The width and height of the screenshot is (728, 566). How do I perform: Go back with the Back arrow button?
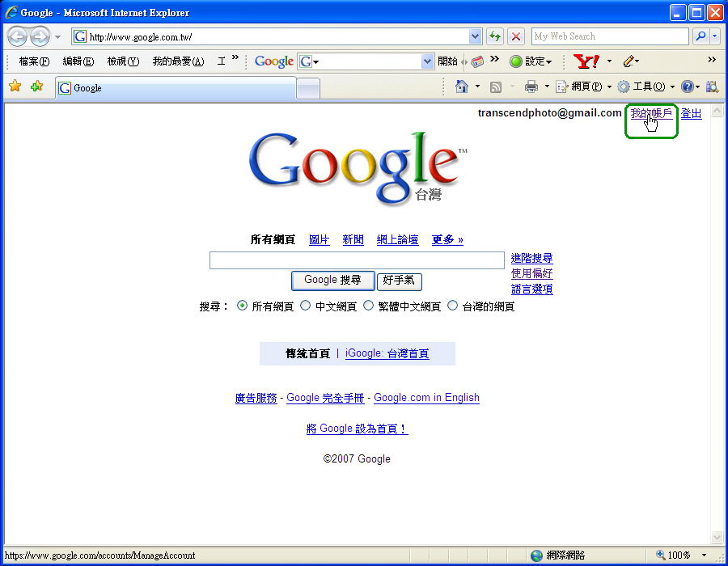[18, 36]
